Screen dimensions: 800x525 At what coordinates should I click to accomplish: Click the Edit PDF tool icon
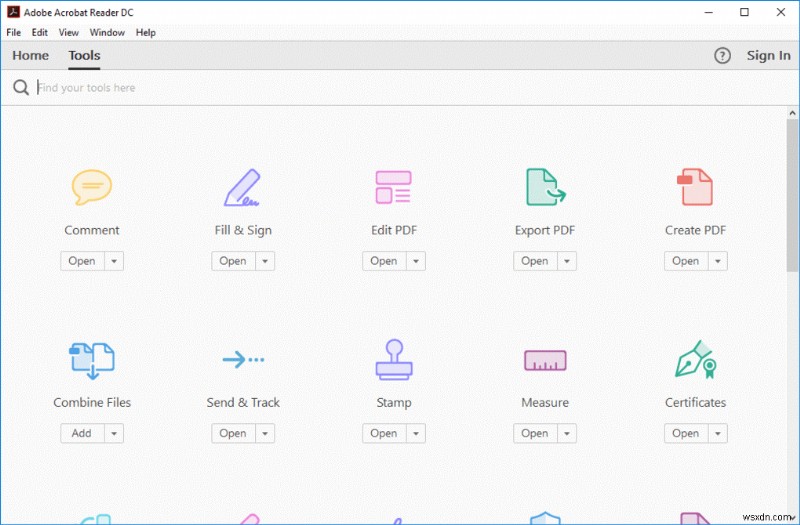coord(393,188)
